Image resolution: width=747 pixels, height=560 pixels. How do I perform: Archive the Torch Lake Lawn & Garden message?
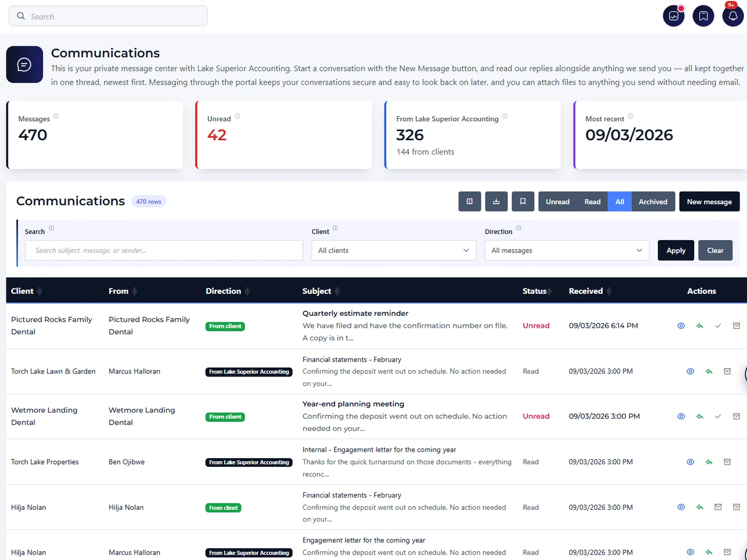point(727,371)
